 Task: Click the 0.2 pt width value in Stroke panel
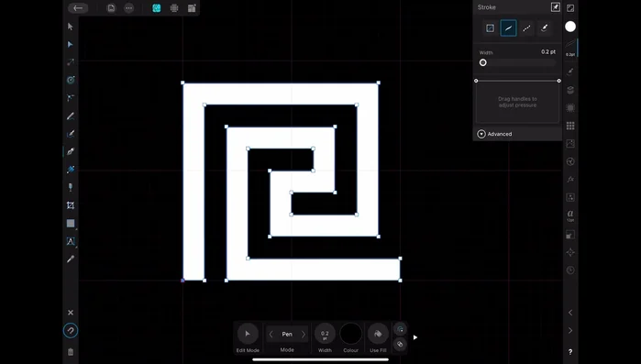pyautogui.click(x=548, y=52)
